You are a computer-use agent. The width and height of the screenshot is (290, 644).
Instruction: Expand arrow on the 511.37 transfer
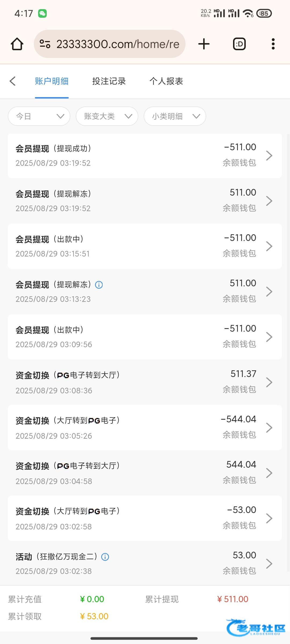pos(269,382)
